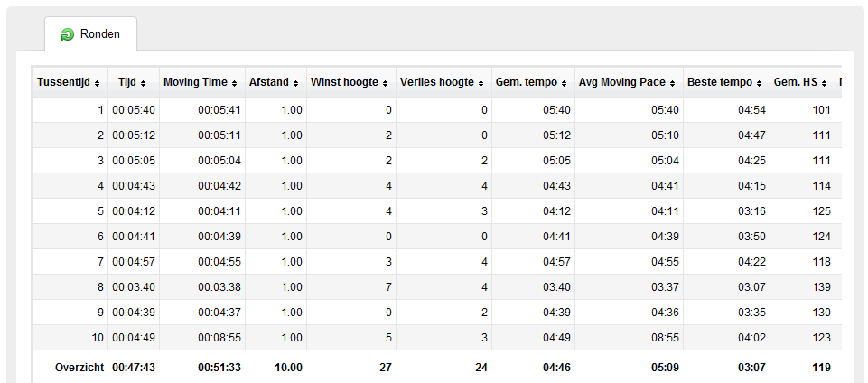Viewport: 868px width, 383px height.
Task: Click Gem. tempo sort arrows
Action: 564,84
